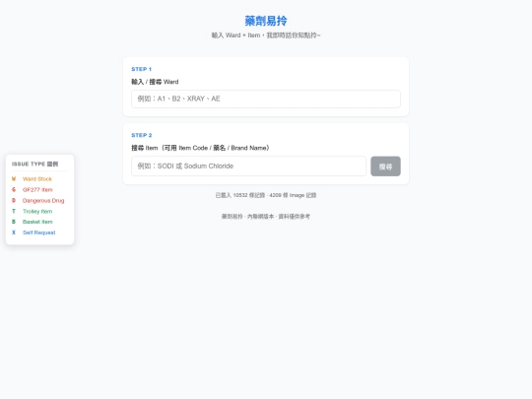Click the 藥劑易拎 page title
Viewport: 532px width, 399px height.
(x=266, y=21)
